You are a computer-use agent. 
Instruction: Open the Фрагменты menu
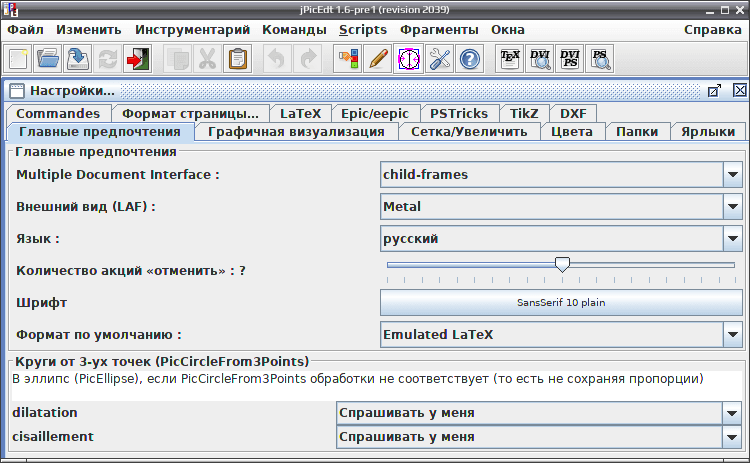[x=439, y=30]
